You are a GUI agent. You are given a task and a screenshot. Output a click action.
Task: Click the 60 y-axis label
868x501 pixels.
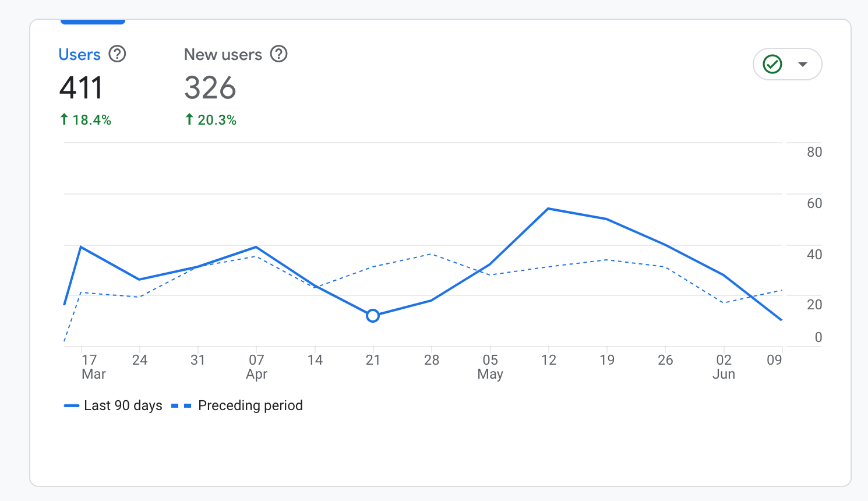point(814,203)
